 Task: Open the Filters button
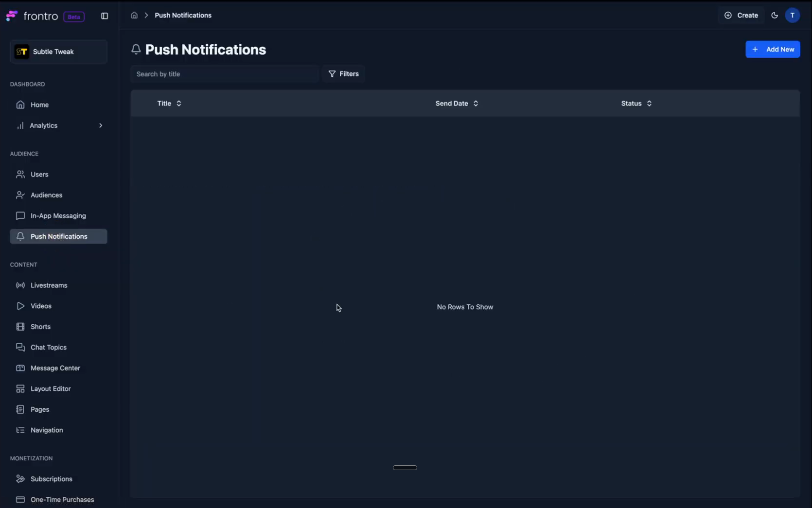pos(343,74)
